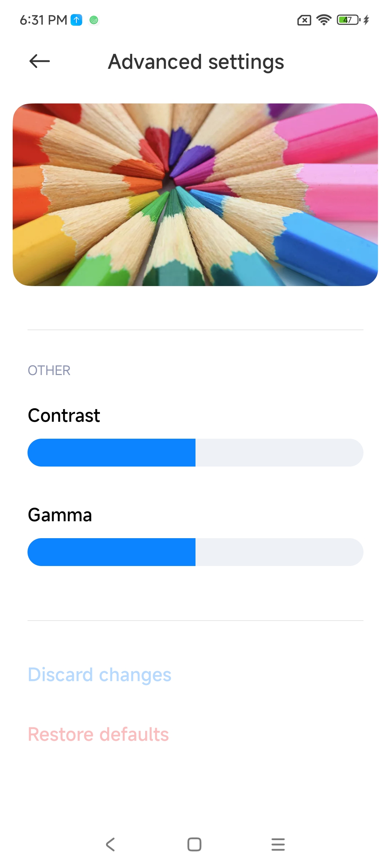Tap the green circular status bar icon
This screenshot has height=868, width=391.
[x=94, y=20]
